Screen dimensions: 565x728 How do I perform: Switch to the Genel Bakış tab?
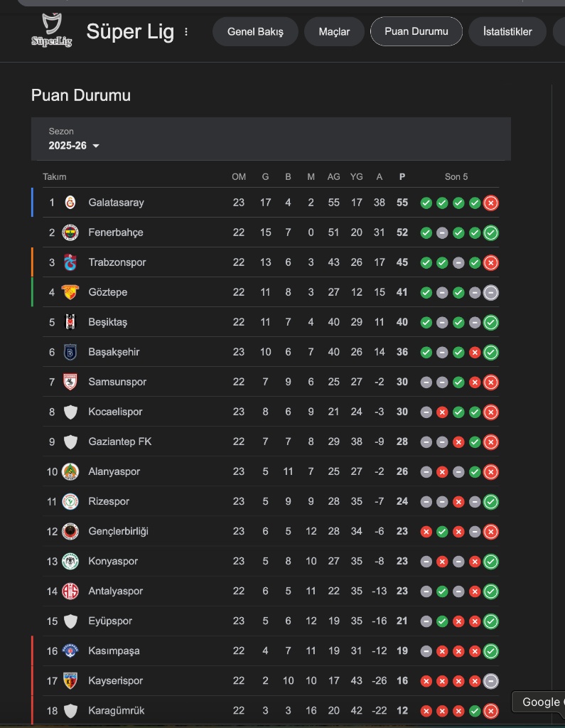[255, 31]
